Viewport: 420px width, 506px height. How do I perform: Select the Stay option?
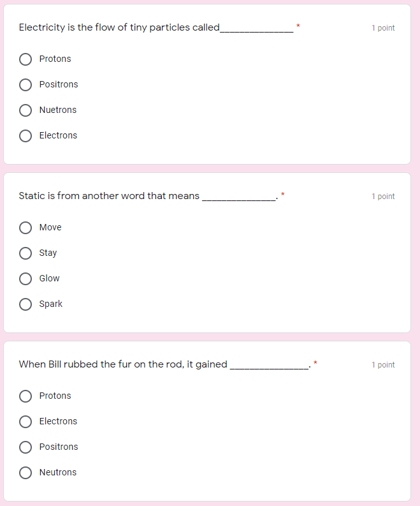[x=25, y=253]
